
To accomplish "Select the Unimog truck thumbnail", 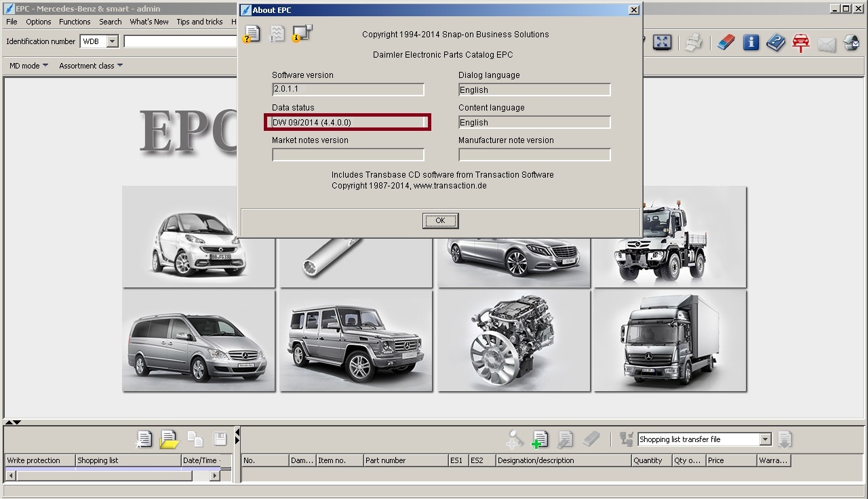I will pyautogui.click(x=671, y=237).
